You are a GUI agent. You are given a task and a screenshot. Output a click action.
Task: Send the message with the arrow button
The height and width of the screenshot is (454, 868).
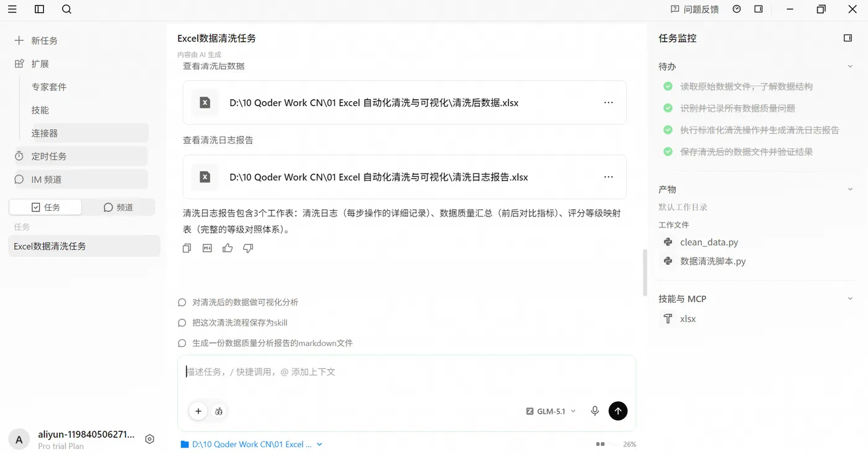point(618,411)
